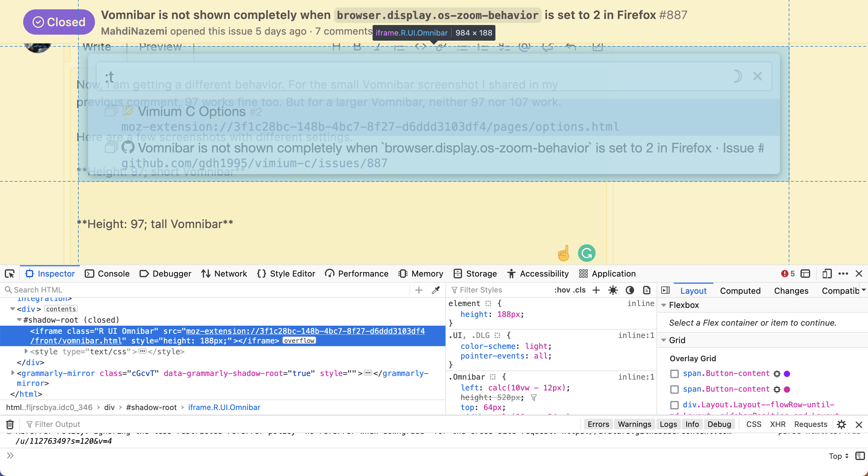The image size is (868, 476).
Task: Toggle light color scheme simulation
Action: pyautogui.click(x=613, y=290)
